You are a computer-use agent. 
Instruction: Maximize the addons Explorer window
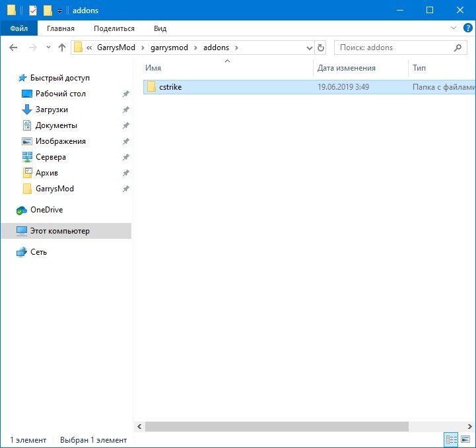coord(430,10)
